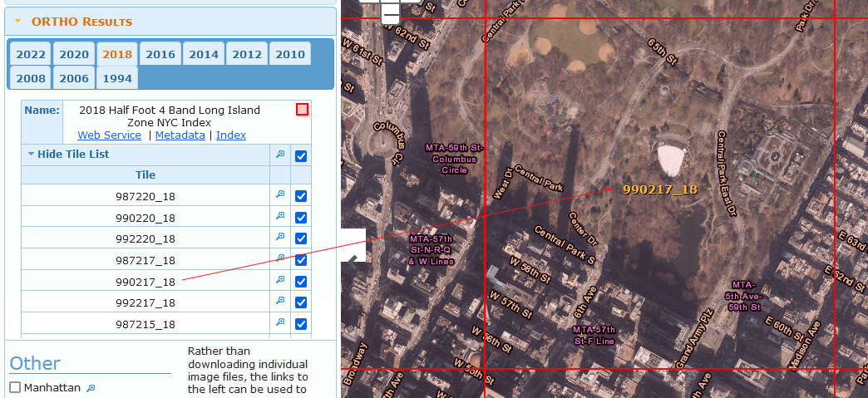Zoom to tile 987220_18 using magnifier icon

click(280, 194)
